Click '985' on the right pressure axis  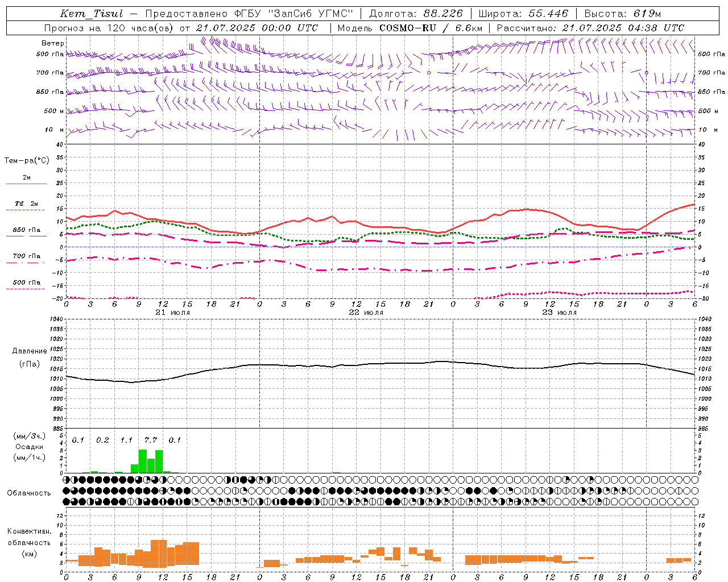click(x=704, y=429)
